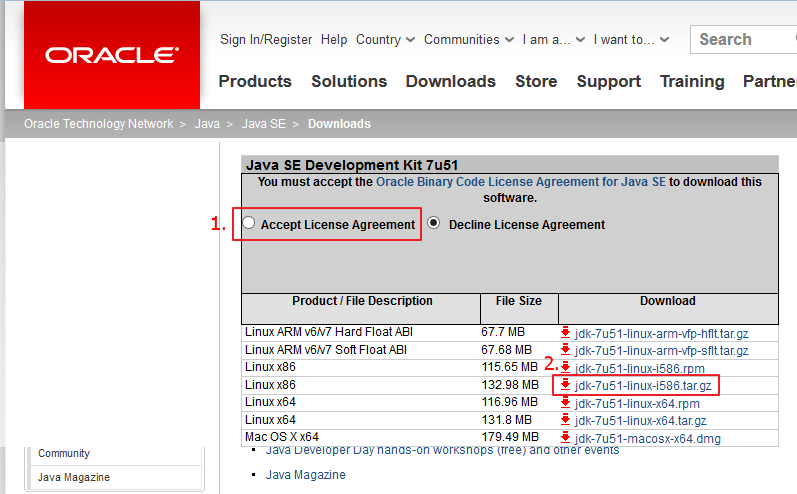This screenshot has width=797, height=494.
Task: Click download icon beside jdk-7u51-macosx-x64.dmg
Action: [565, 438]
